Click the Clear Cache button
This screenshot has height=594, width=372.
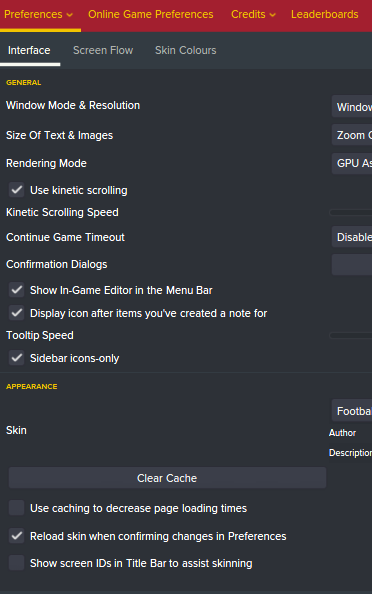pyautogui.click(x=167, y=478)
